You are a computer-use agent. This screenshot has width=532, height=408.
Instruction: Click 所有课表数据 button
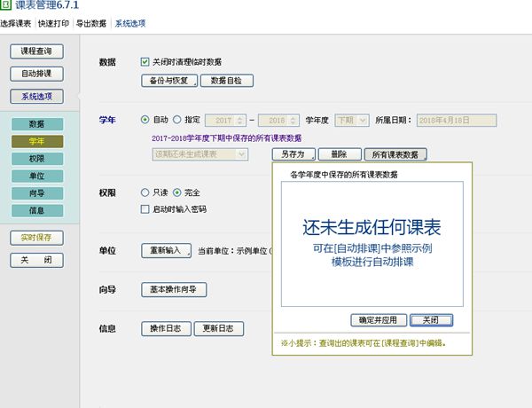(395, 153)
